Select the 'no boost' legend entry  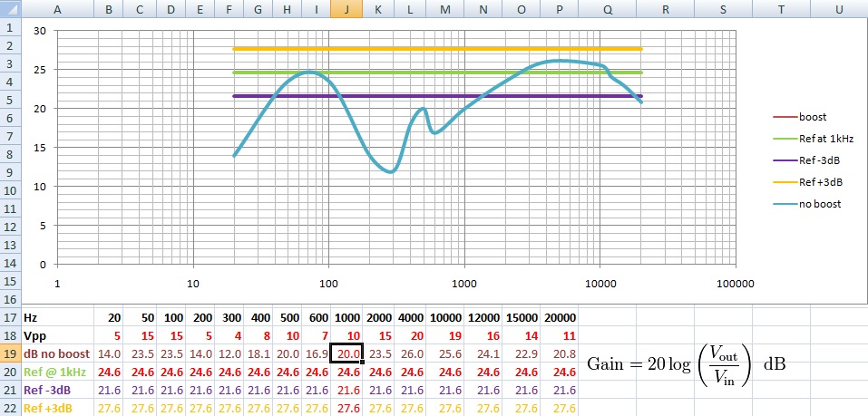pyautogui.click(x=820, y=204)
